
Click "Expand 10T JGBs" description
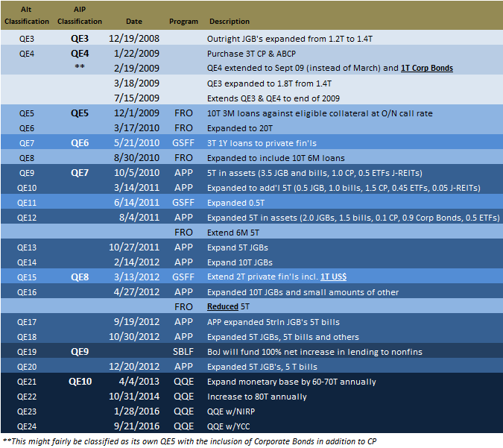pos(240,262)
